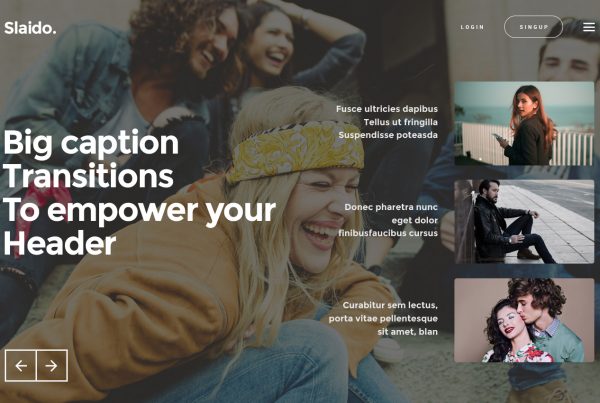
Task: Select thumbnail of woman holding phone
Action: pos(524,123)
